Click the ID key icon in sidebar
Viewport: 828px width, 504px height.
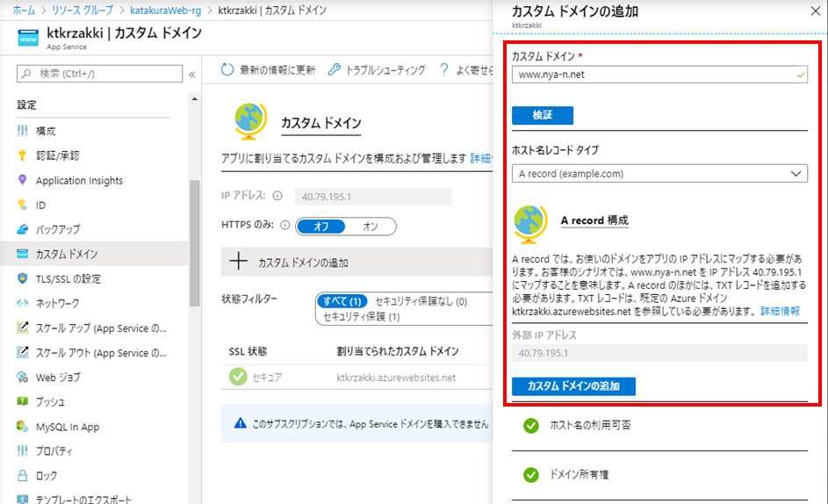[22, 205]
